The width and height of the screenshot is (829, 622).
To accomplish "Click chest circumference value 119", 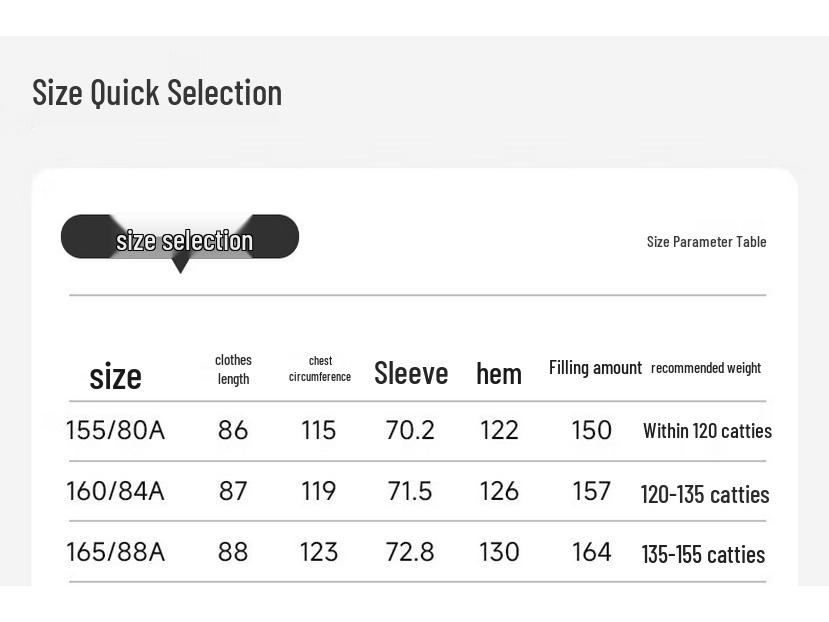I will 319,491.
